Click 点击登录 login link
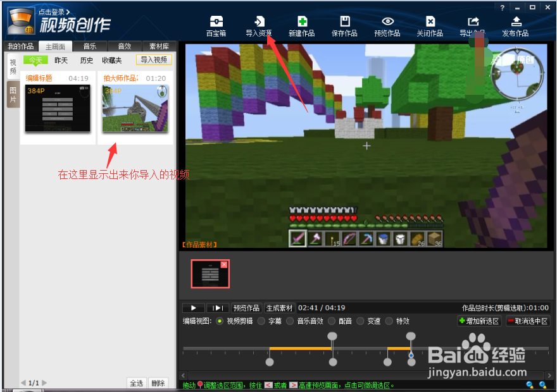The height and width of the screenshot is (392, 557). coord(54,12)
